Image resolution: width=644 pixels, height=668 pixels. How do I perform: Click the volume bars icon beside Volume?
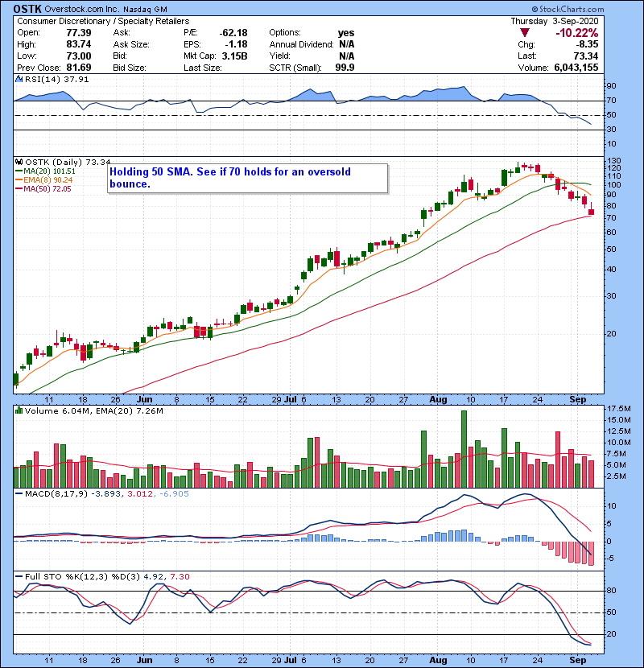click(x=19, y=410)
